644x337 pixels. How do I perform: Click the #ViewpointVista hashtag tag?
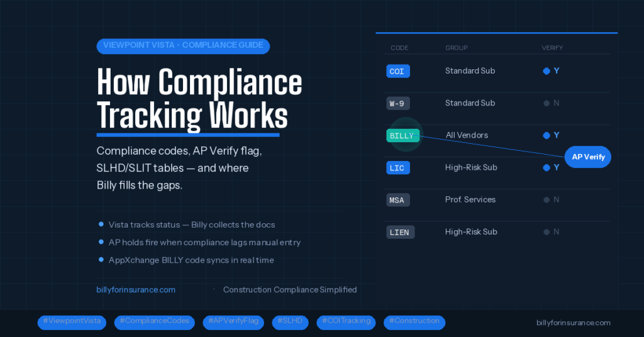tap(72, 322)
